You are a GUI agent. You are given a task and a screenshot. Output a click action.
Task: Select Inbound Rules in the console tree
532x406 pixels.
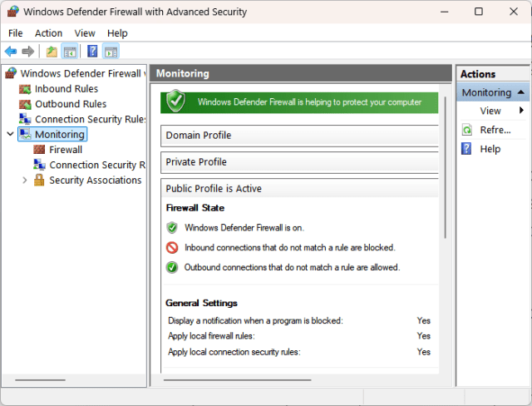66,89
